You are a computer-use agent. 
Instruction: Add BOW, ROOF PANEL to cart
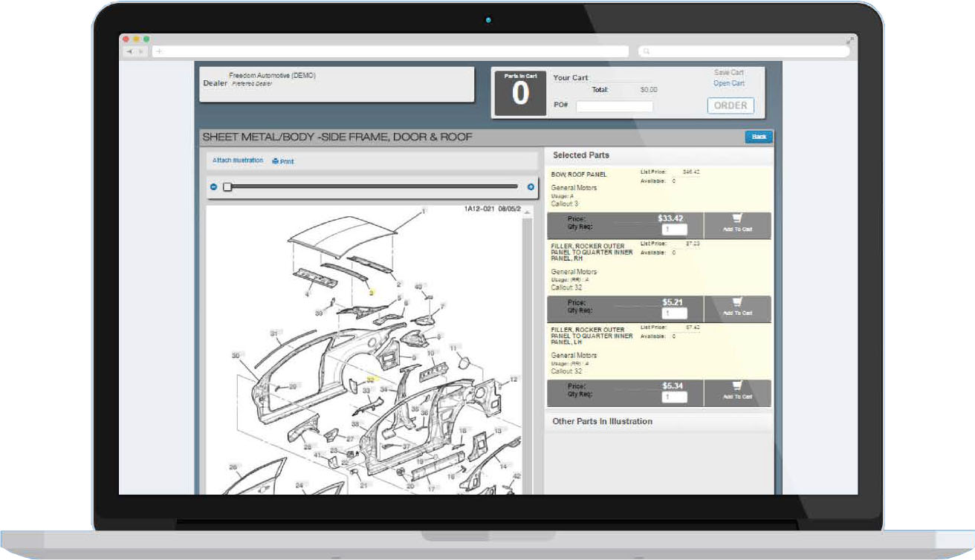pos(737,222)
